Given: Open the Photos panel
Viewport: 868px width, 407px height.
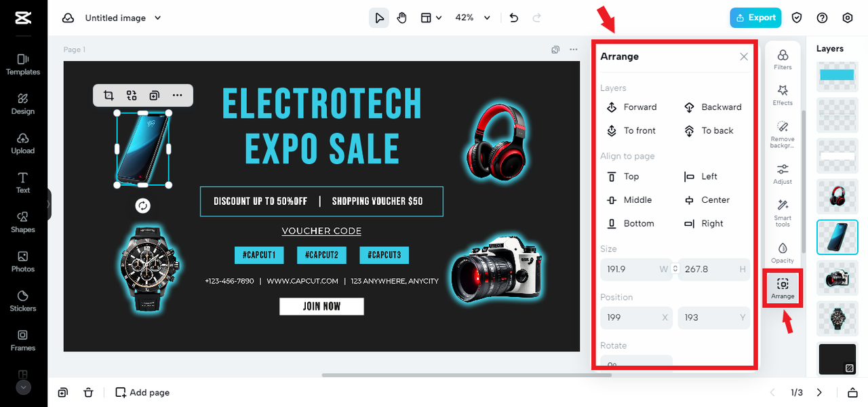Looking at the screenshot, I should tap(23, 261).
